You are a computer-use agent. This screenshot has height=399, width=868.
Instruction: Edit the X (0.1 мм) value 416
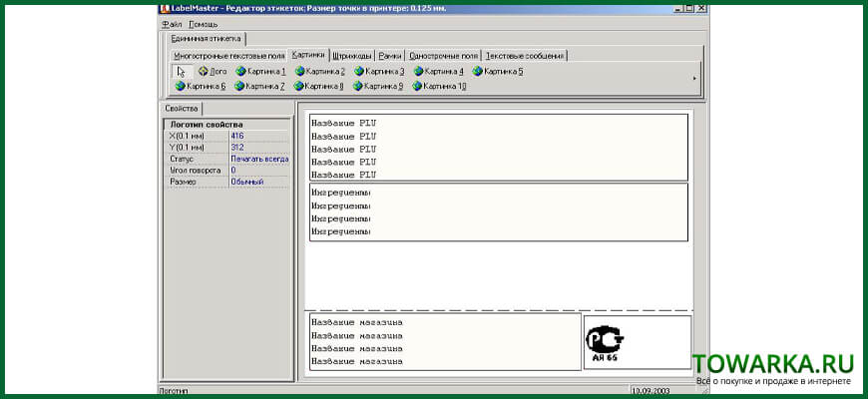tap(259, 136)
